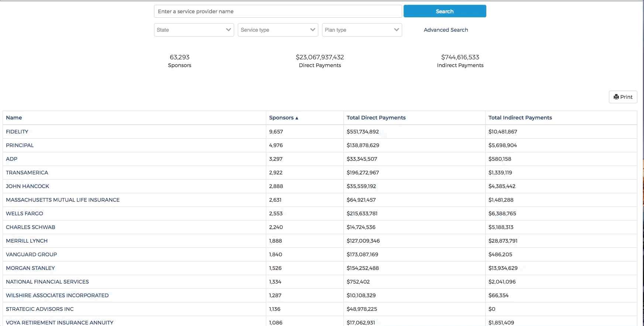Screen dimensions: 644x326
Task: Open the Service type dropdown
Action: (x=278, y=30)
